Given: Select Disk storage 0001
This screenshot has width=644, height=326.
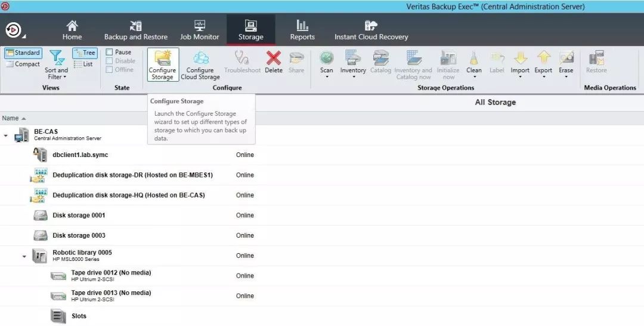Looking at the screenshot, I should coord(79,216).
